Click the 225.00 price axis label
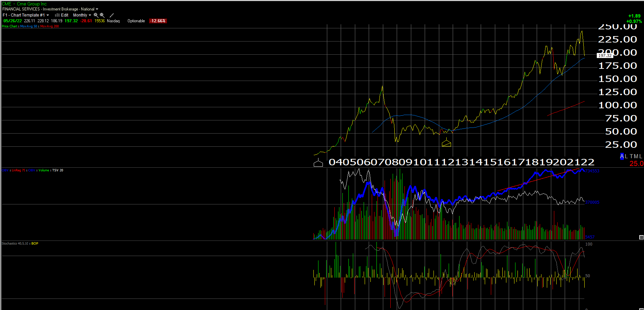This screenshot has height=310, width=644. 618,39
